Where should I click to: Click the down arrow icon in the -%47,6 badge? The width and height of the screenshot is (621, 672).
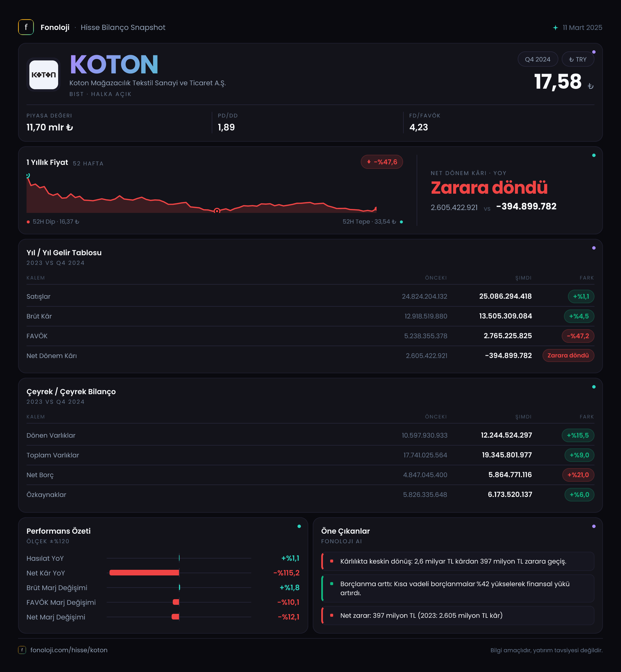click(x=369, y=162)
